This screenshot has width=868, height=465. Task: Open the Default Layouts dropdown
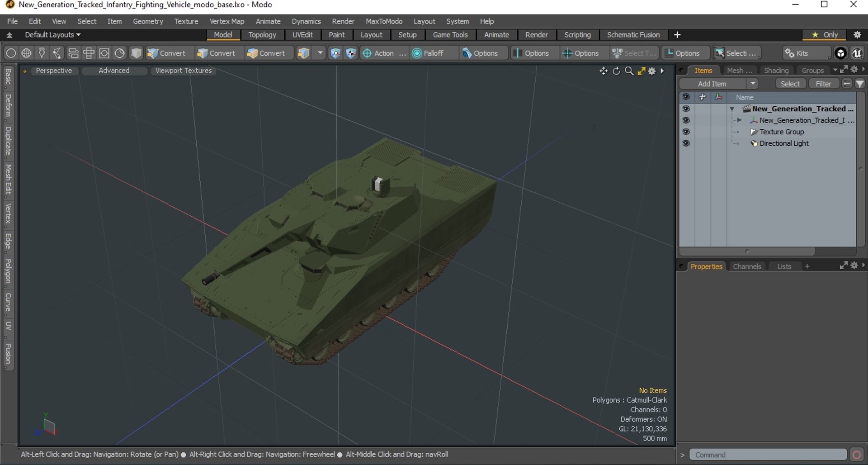click(52, 35)
